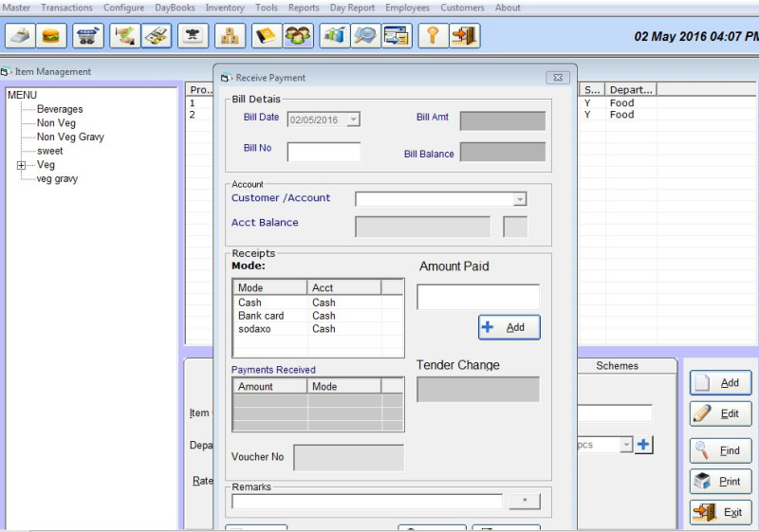Open the Day Report menu

[352, 8]
